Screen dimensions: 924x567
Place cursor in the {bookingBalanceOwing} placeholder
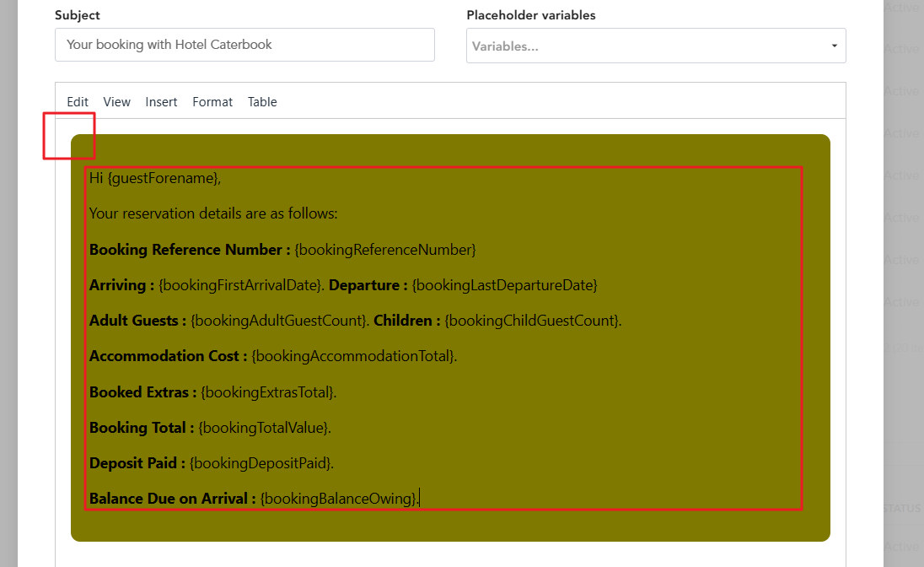point(338,499)
